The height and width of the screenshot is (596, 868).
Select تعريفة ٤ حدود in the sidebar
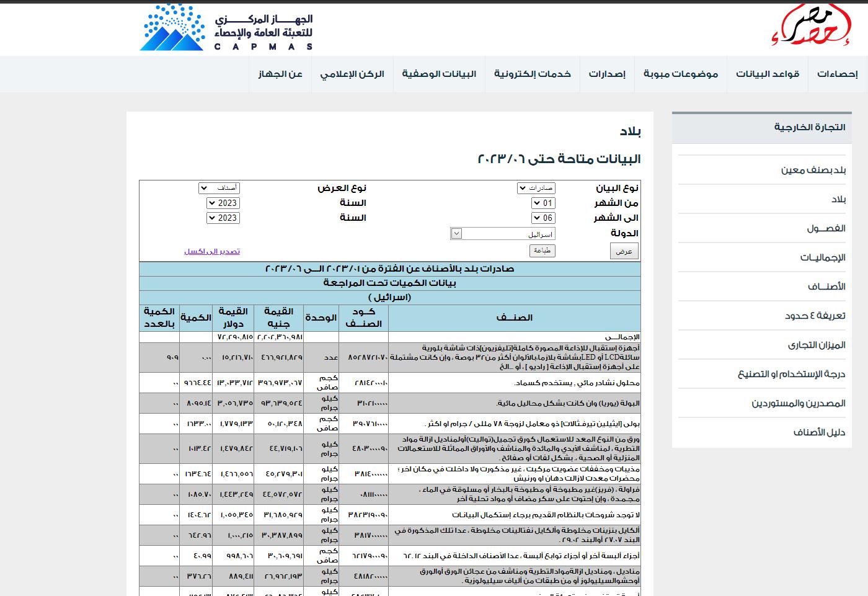coord(815,316)
